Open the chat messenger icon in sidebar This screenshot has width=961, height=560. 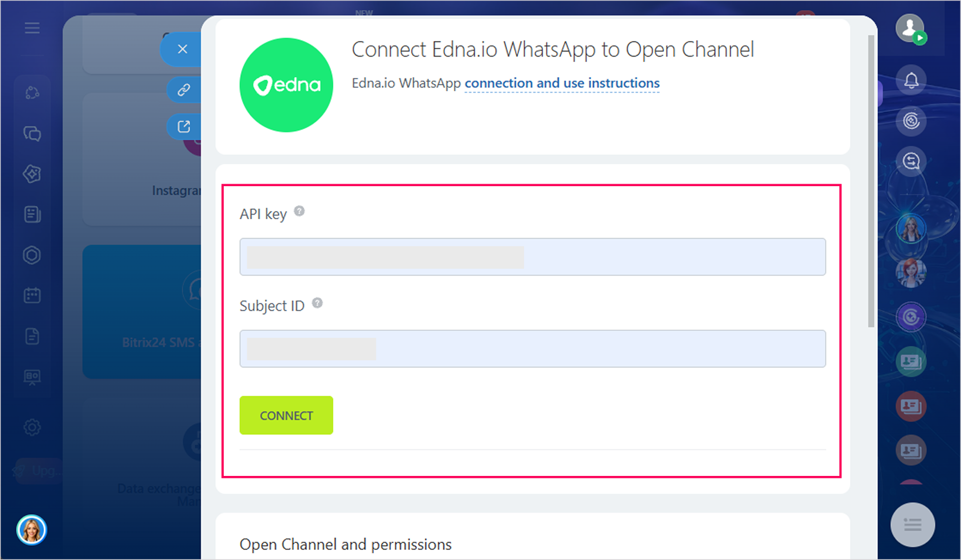coord(32,134)
